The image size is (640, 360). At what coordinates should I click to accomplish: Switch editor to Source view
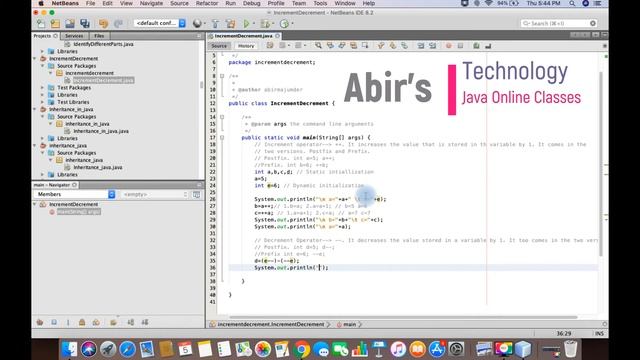coord(219,46)
